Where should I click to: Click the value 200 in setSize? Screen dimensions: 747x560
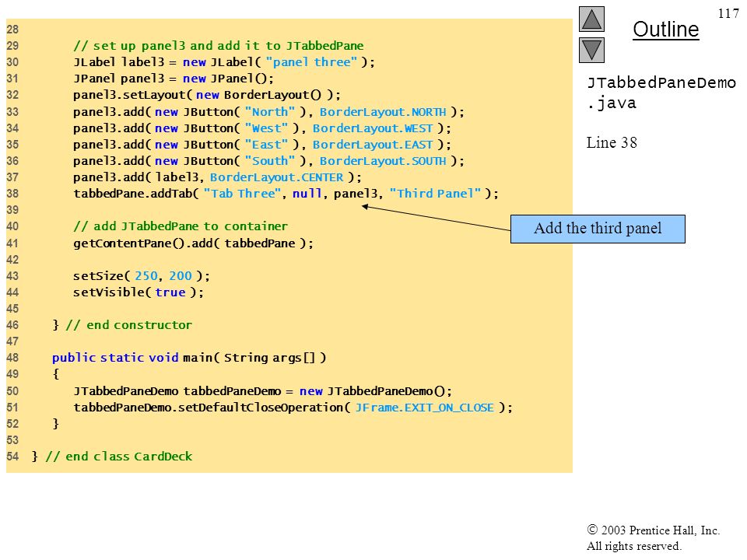pyautogui.click(x=181, y=276)
